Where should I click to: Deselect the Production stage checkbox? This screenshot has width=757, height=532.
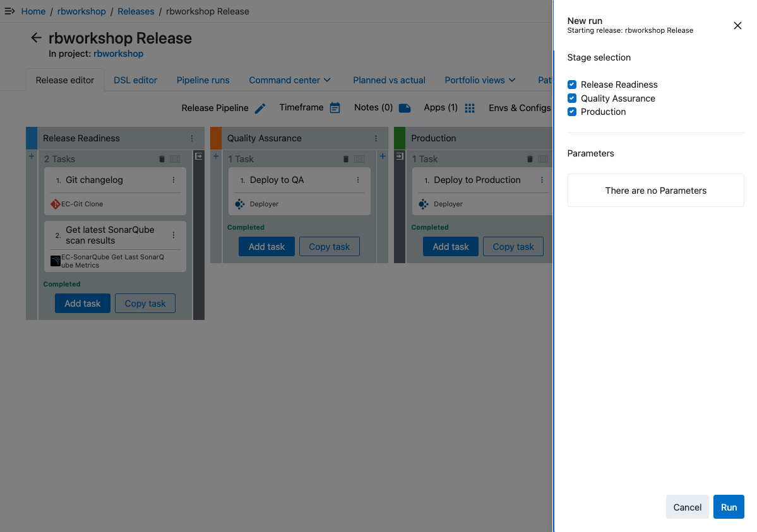pyautogui.click(x=572, y=112)
